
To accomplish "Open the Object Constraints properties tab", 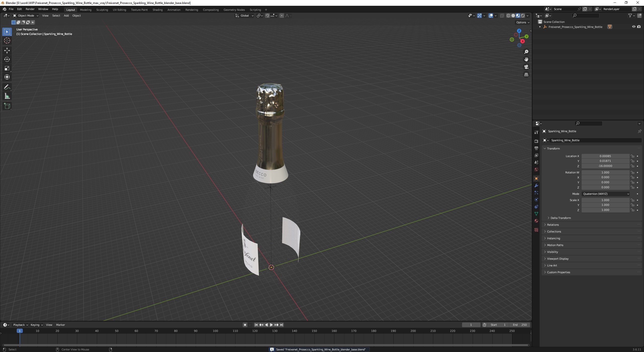I will (536, 207).
